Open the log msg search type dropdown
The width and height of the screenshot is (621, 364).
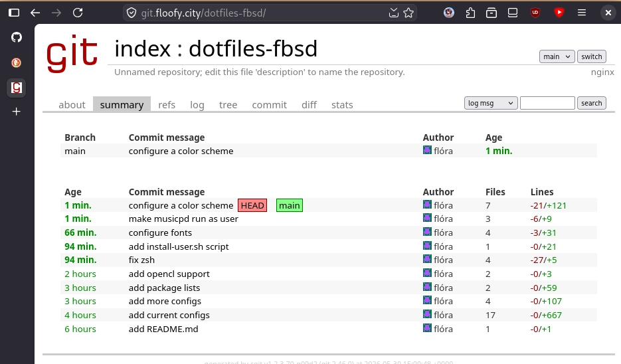[491, 103]
